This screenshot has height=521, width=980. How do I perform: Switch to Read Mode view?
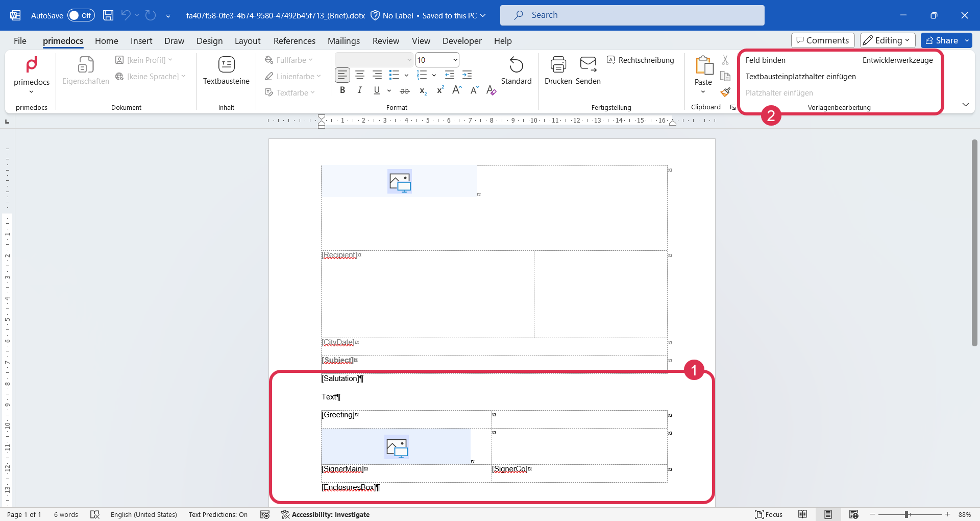[x=802, y=514]
